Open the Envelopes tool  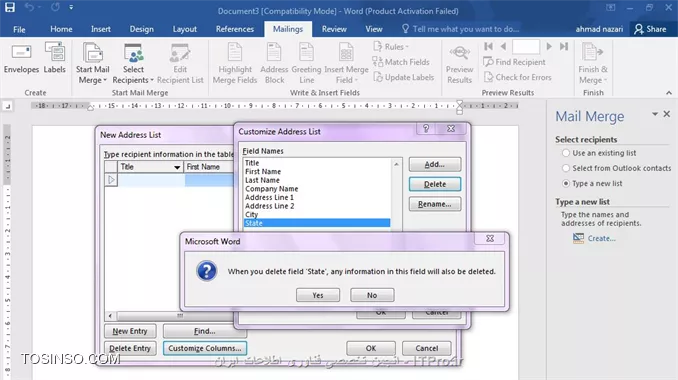point(21,59)
